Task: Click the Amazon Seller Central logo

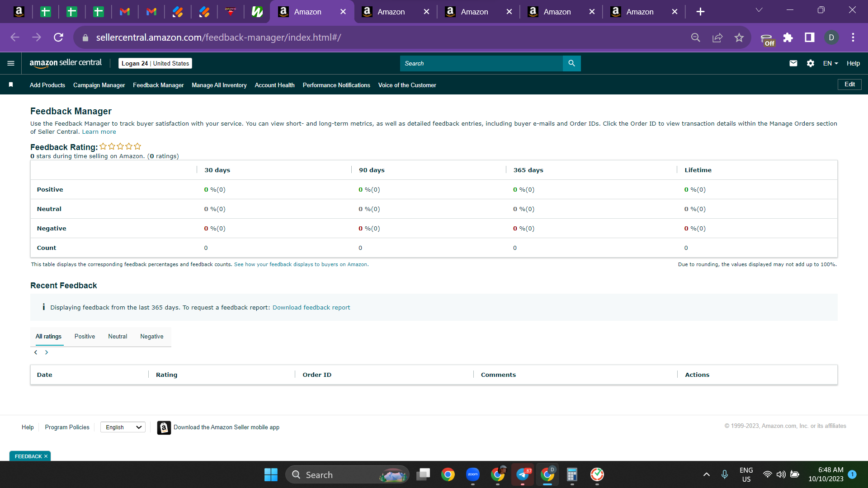Action: tap(66, 63)
